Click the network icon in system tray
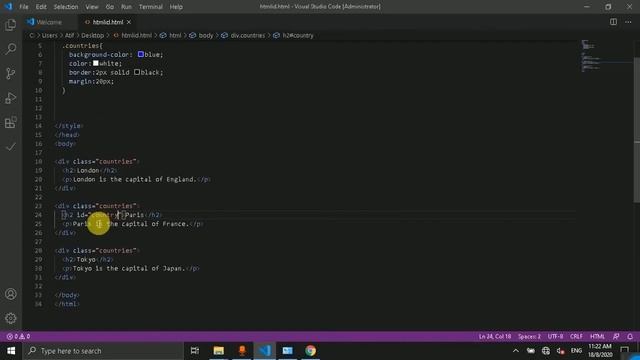 point(546,351)
